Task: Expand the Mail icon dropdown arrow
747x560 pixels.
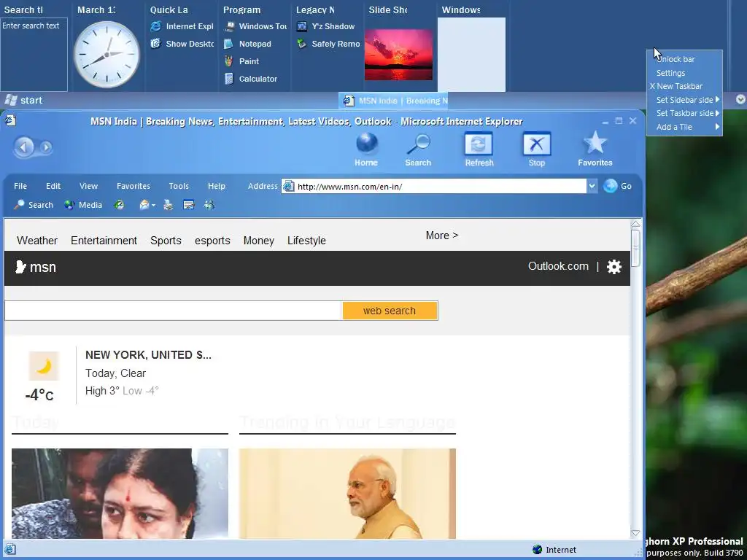Action: click(x=153, y=205)
